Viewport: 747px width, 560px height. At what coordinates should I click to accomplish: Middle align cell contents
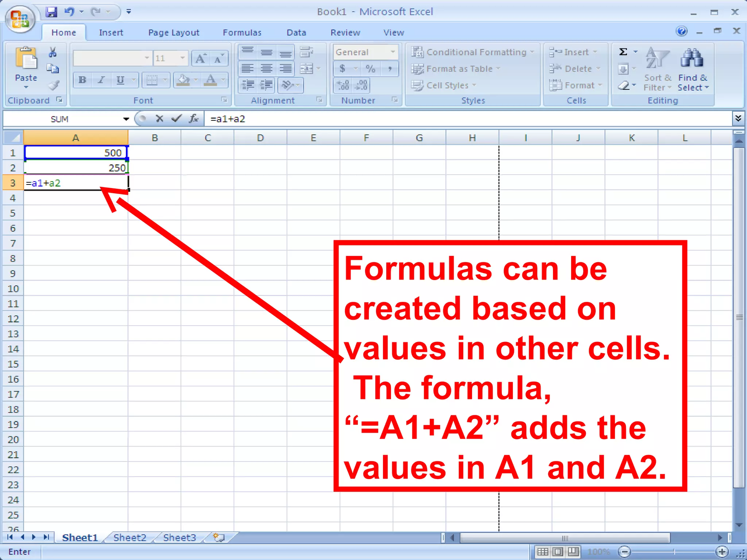coord(267,52)
